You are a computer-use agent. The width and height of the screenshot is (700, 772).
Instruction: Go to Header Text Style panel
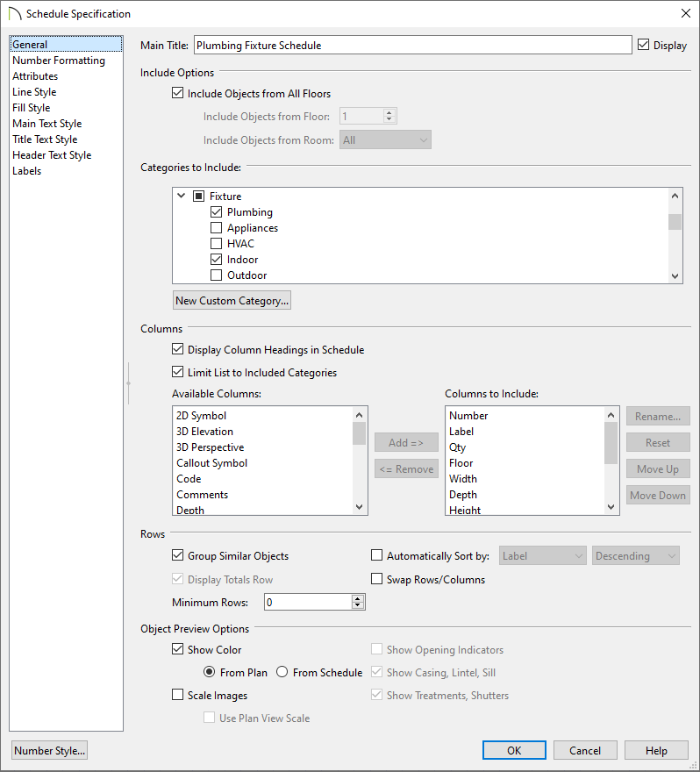tap(52, 155)
